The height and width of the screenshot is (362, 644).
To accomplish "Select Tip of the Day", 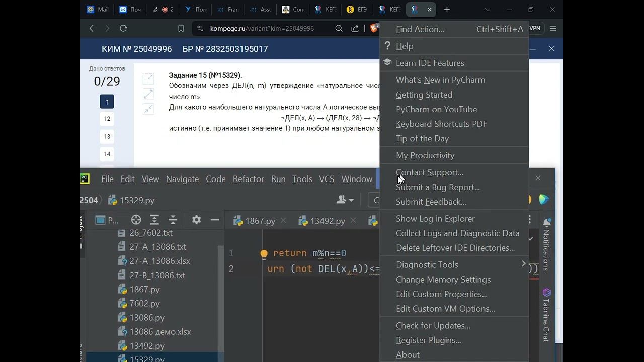I will [454, 138].
